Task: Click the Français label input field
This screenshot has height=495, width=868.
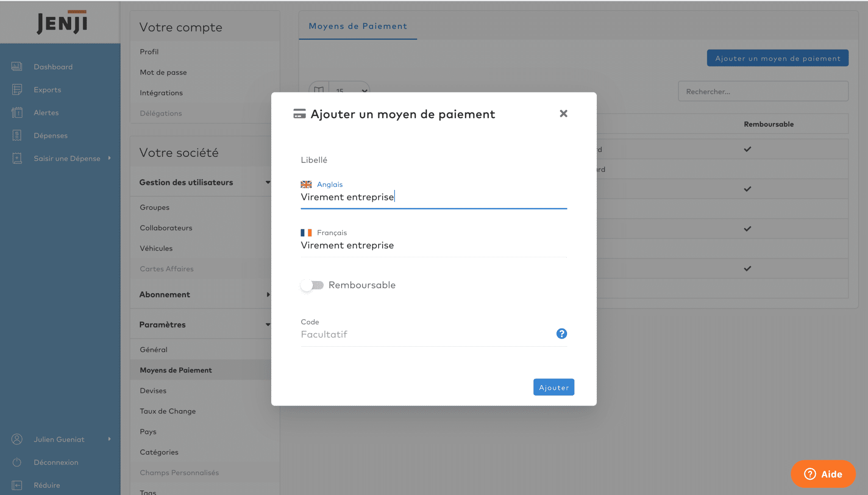Action: (x=434, y=245)
